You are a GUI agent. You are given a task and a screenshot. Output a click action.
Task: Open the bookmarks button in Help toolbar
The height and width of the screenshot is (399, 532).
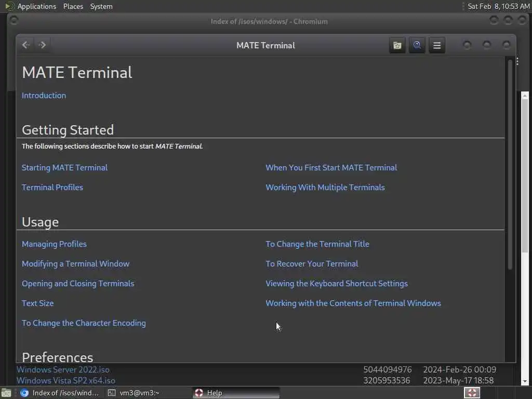[397, 45]
